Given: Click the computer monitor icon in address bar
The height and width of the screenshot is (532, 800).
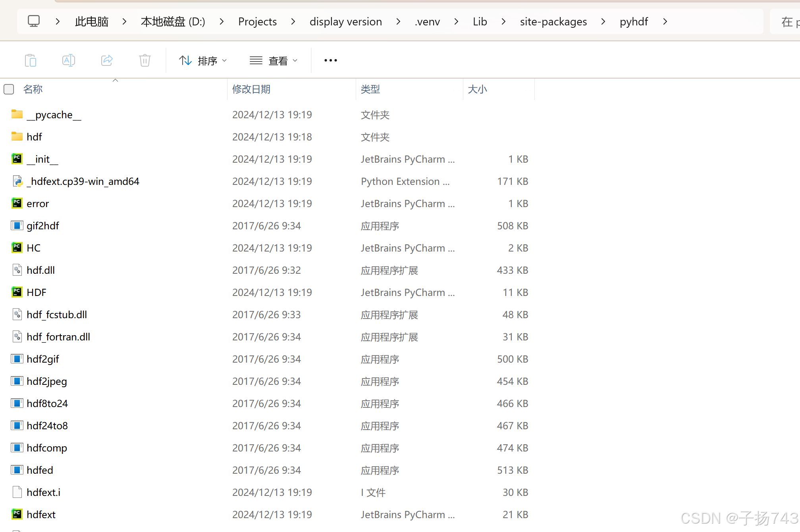Looking at the screenshot, I should [x=34, y=21].
